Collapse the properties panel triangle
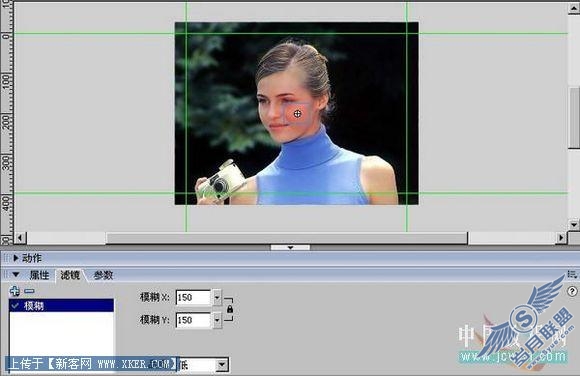Screen dimensions: 580x376 (16, 275)
